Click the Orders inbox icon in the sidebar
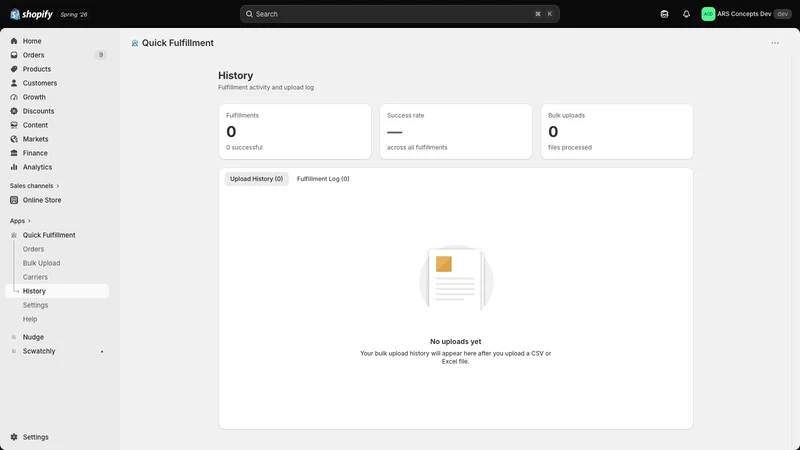This screenshot has height=450, width=800. (14, 55)
